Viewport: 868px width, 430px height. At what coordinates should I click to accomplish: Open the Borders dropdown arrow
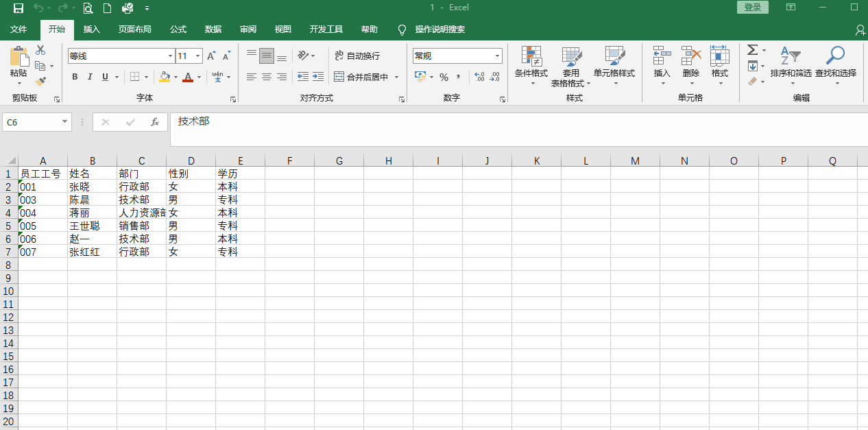click(147, 77)
